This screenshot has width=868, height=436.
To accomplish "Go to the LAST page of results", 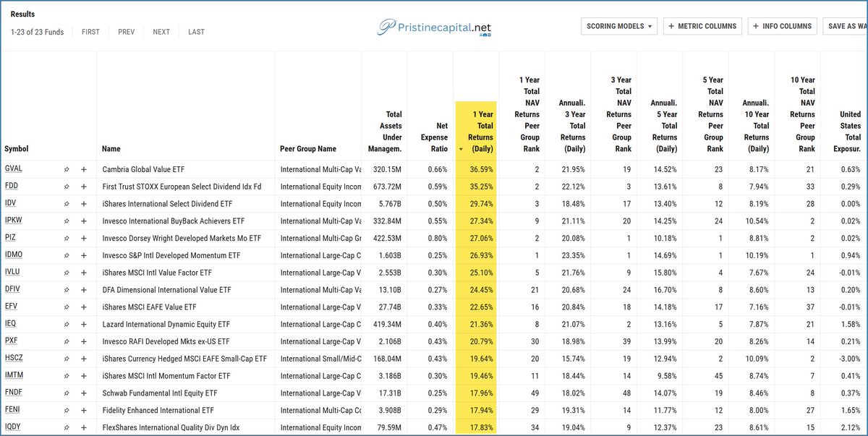I will coord(197,32).
